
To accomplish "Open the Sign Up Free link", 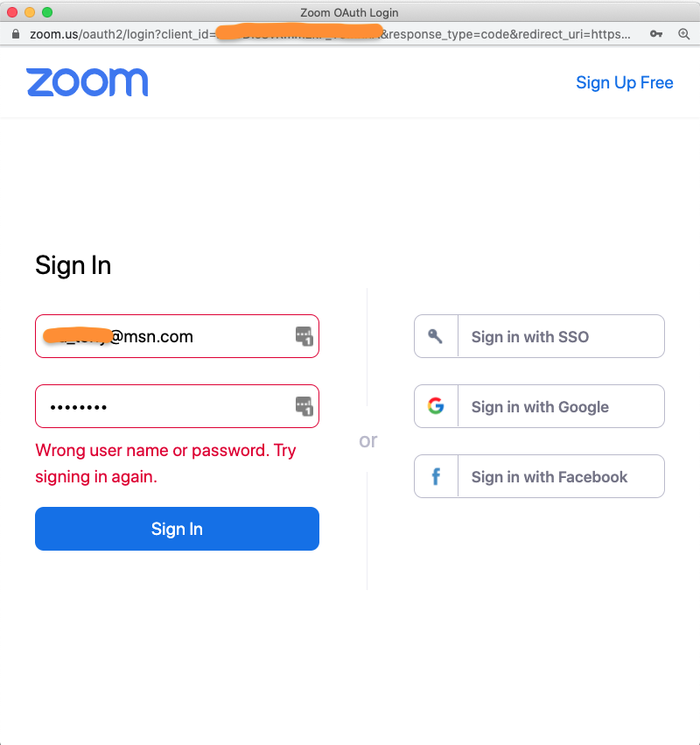I will pyautogui.click(x=624, y=82).
